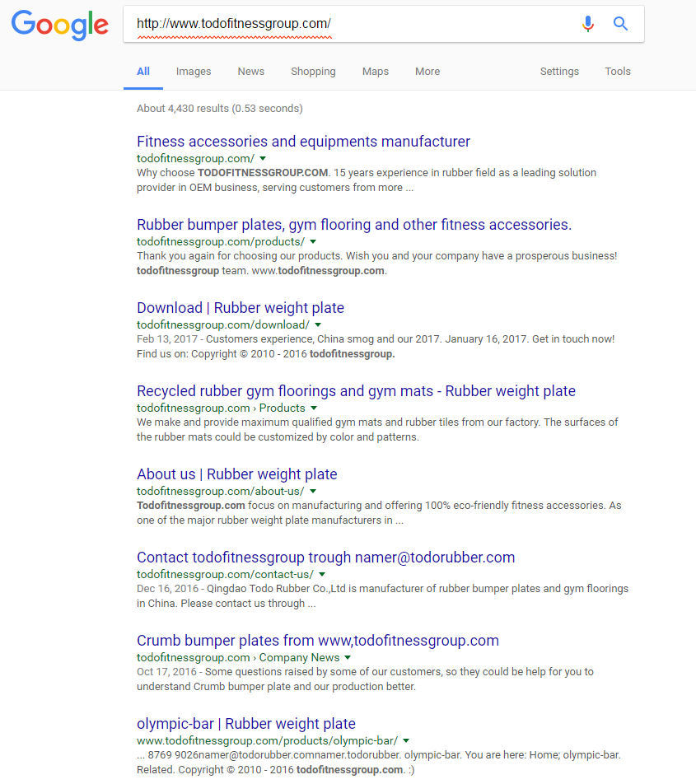Screen dimensions: 696x784
Task: Open 'Crumb bumper plates' result
Action: coord(318,641)
